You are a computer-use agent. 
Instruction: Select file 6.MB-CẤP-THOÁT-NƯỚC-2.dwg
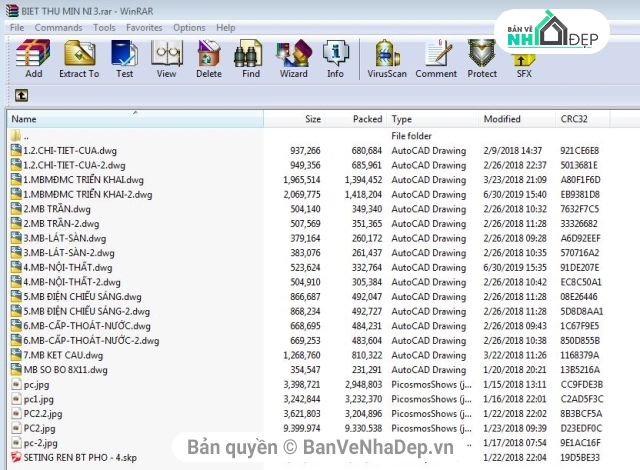click(91, 341)
